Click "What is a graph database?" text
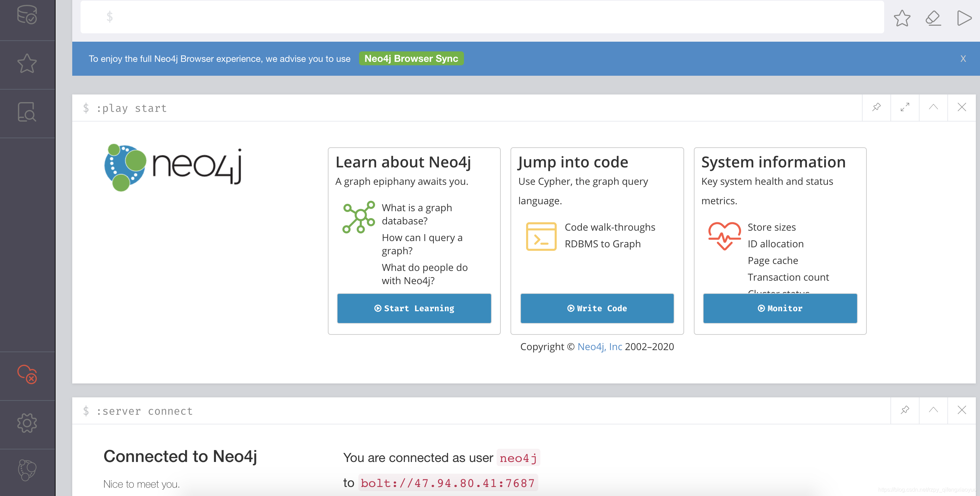980x496 pixels. (417, 214)
